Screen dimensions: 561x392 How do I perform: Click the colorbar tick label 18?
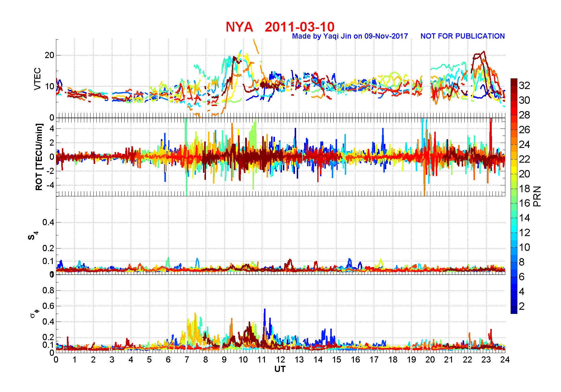[x=524, y=189]
